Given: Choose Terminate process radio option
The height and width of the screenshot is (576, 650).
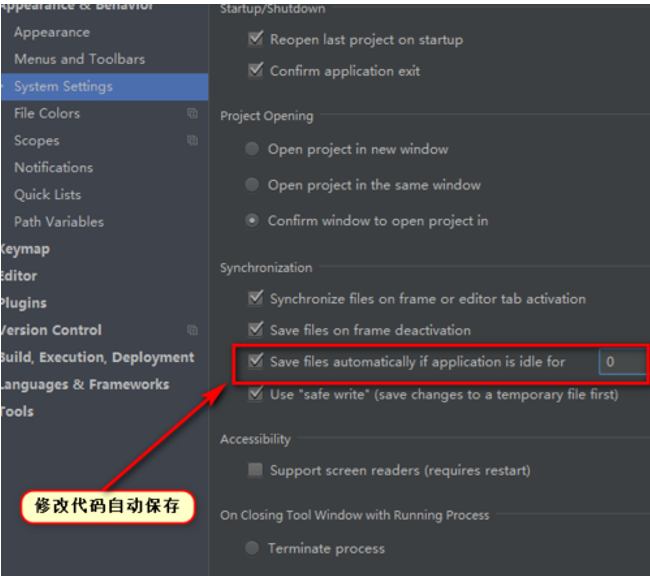Looking at the screenshot, I should pos(252,548).
